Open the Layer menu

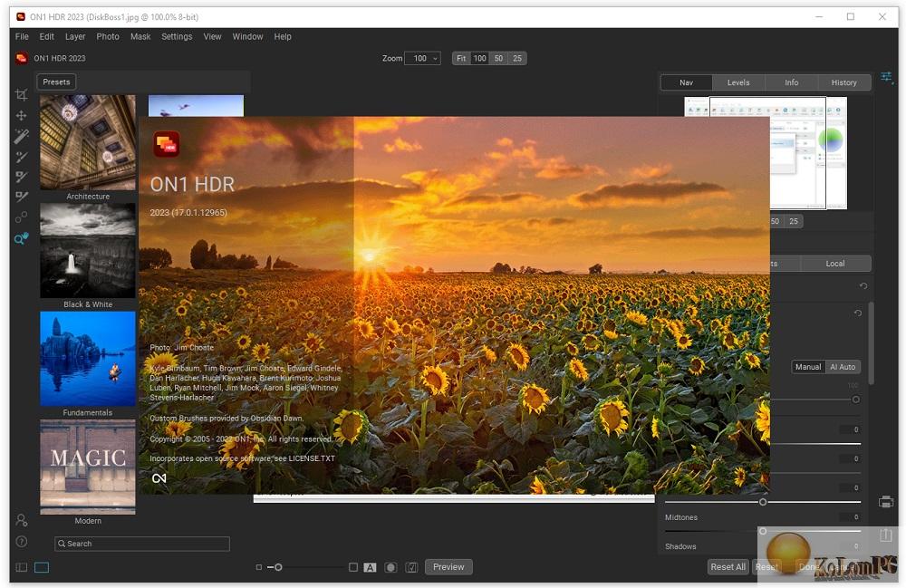(x=75, y=36)
